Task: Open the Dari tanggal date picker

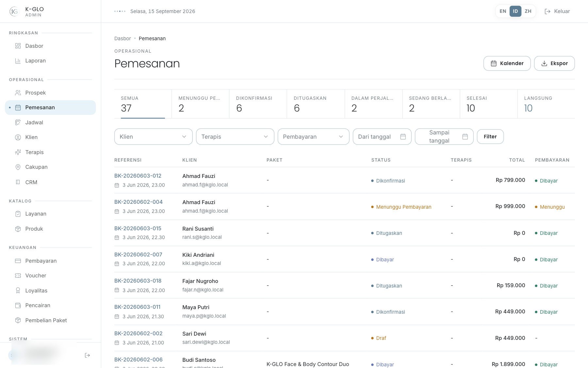Action: 382,136
